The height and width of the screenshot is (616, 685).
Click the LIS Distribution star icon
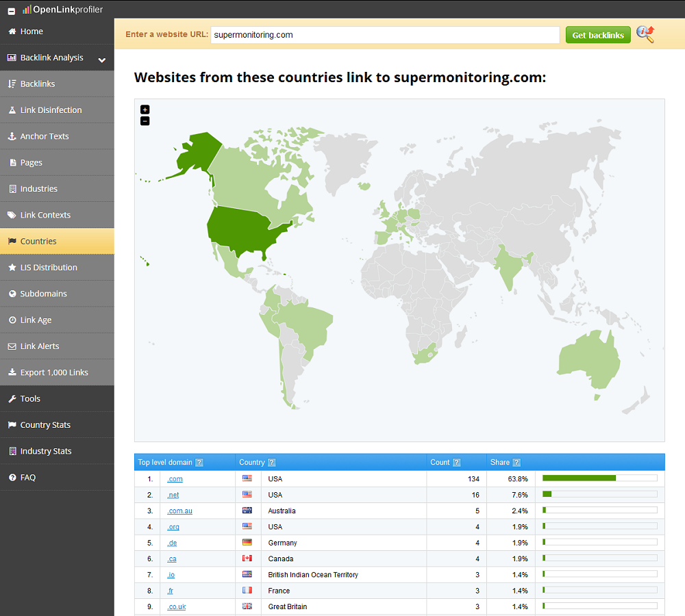click(12, 267)
